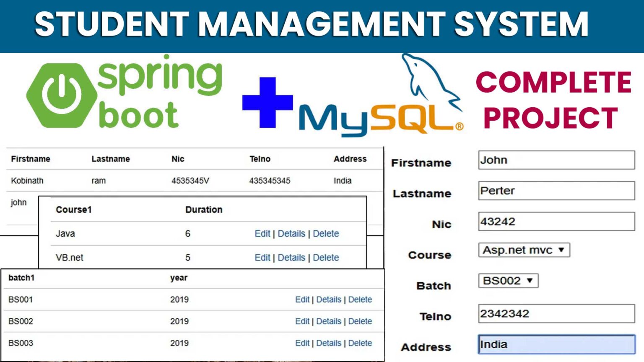Click the Telno field containing 2342342
This screenshot has width=644, height=362.
pos(556,313)
